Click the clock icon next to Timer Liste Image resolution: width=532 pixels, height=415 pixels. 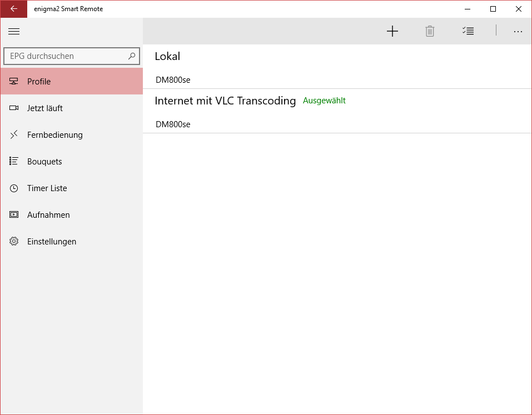(x=13, y=188)
